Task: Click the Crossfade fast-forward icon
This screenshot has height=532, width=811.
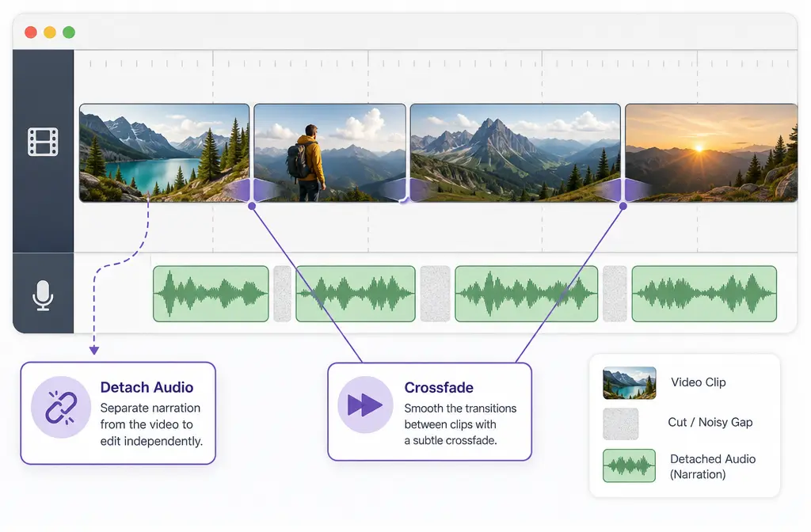Action: [x=365, y=405]
